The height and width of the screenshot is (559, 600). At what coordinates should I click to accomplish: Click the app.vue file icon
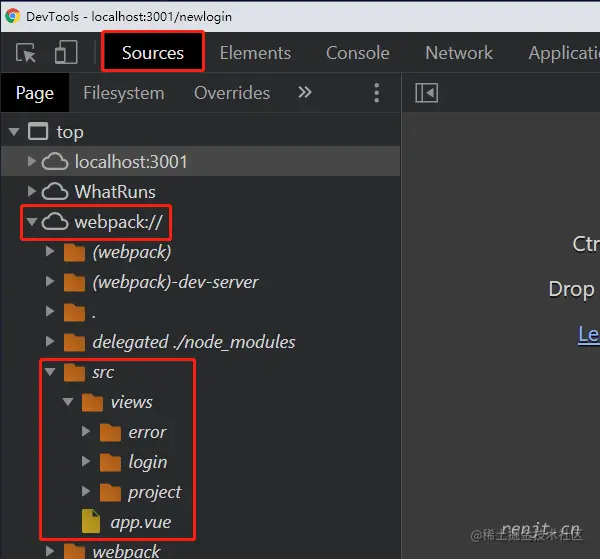coord(91,521)
